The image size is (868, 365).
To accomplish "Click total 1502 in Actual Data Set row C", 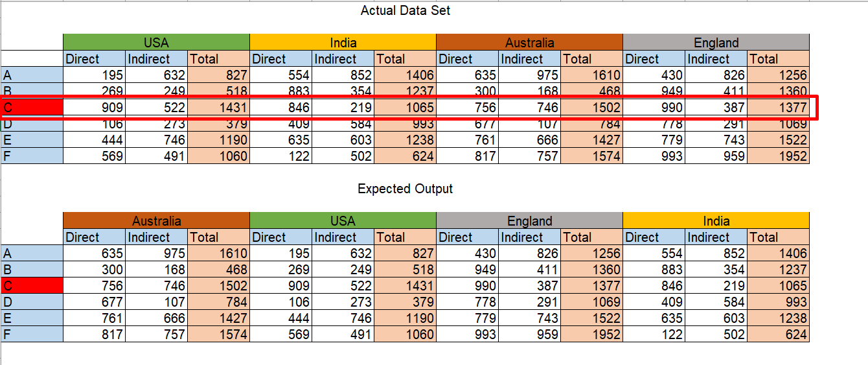I will (x=591, y=107).
